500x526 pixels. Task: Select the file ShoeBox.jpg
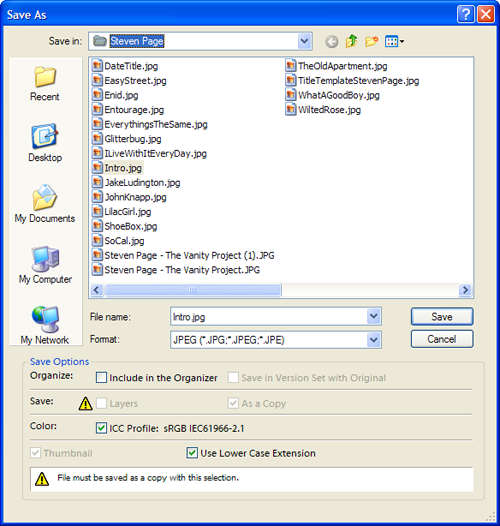click(124, 226)
